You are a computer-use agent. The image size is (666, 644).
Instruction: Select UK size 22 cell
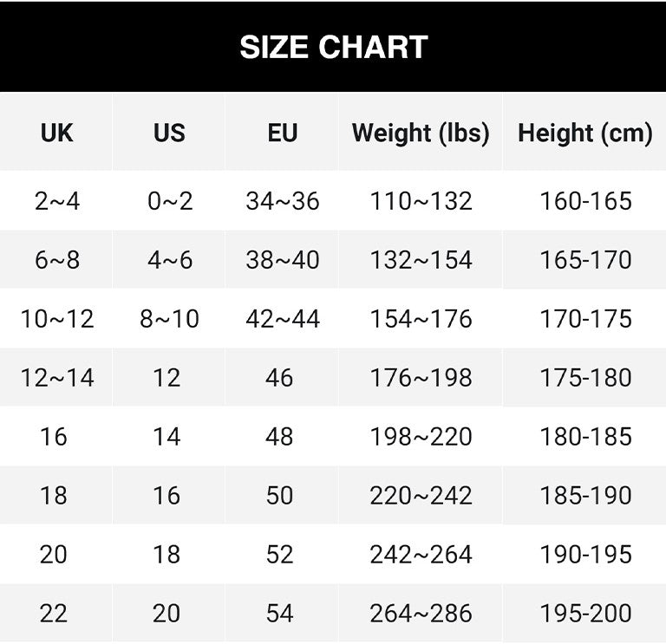tap(54, 614)
